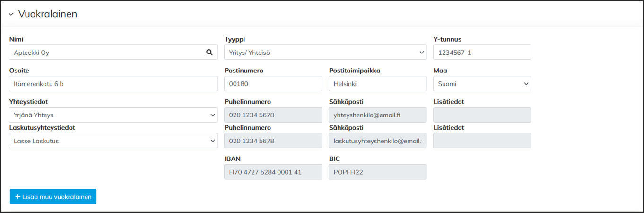Click the yhteyshenkilo@email.fi email field
The width and height of the screenshot is (644, 213).
(x=377, y=115)
